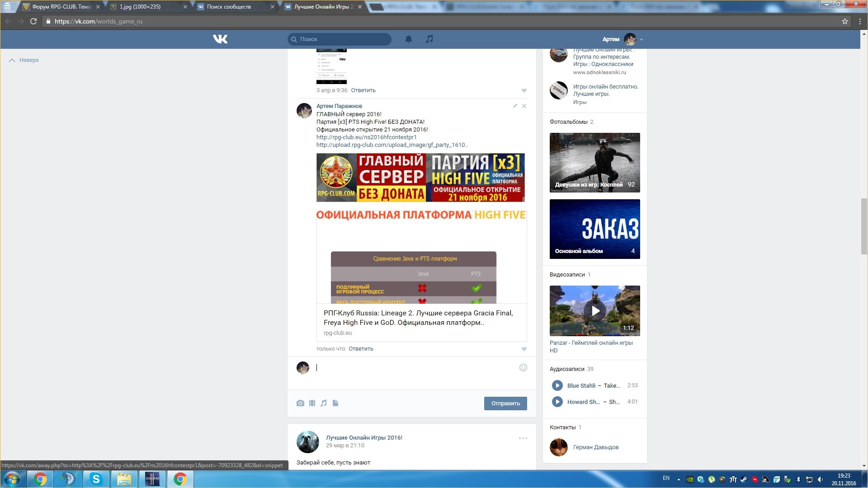Viewport: 868px width, 488px height.
Task: Reload the page
Action: (x=33, y=21)
